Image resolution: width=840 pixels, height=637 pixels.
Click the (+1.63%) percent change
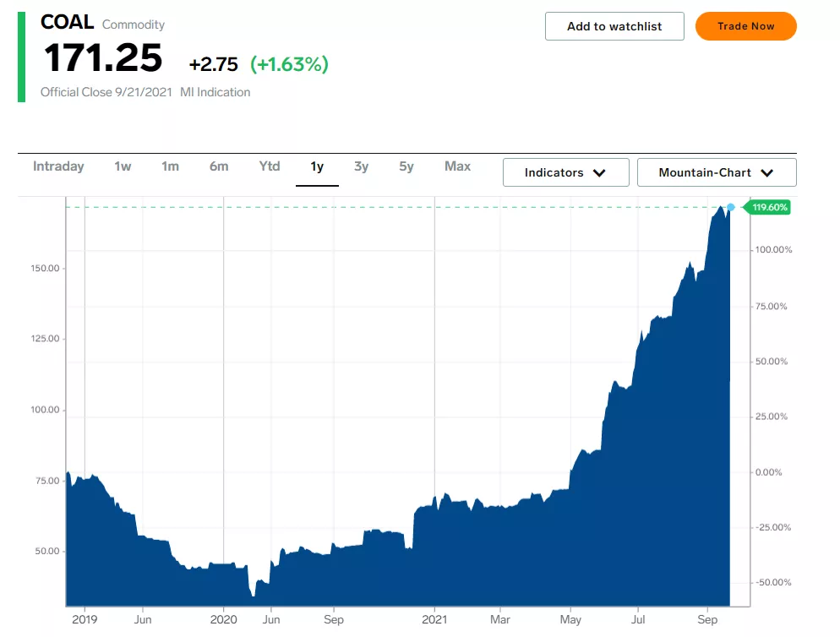[289, 64]
